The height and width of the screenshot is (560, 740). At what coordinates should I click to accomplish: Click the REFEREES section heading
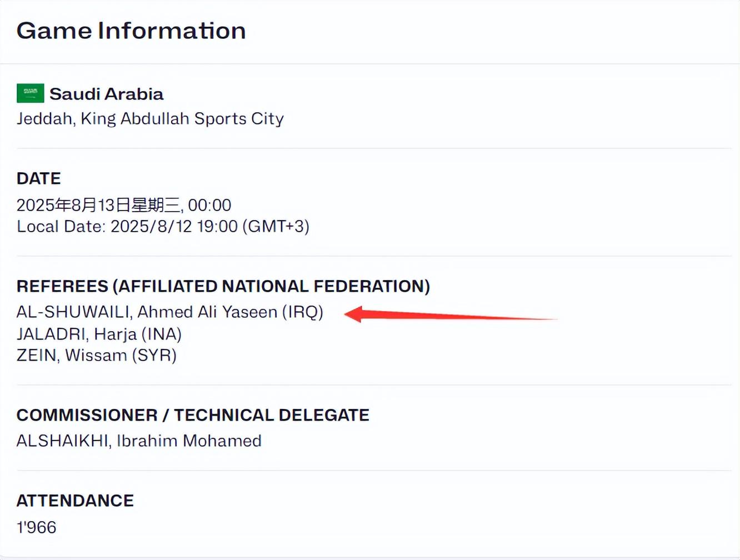pos(223,286)
